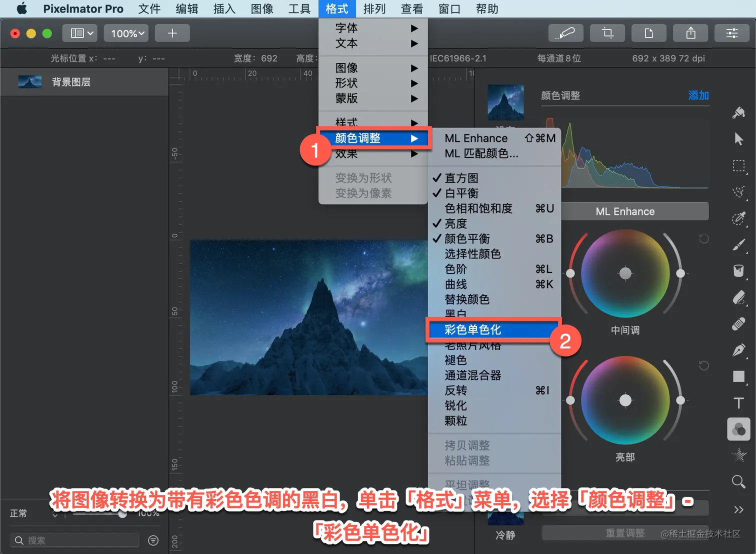Choose 通道混合器 menu item
Image resolution: width=756 pixels, height=554 pixels.
pyautogui.click(x=494, y=375)
